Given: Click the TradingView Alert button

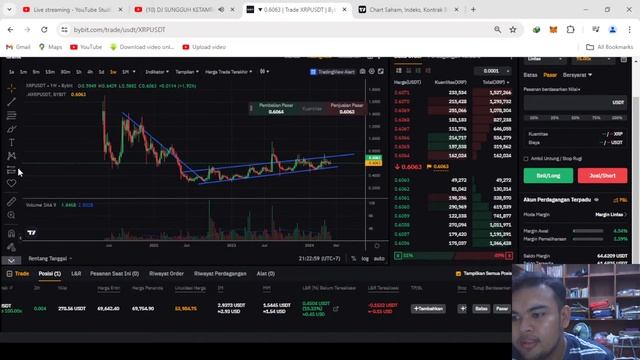Looking at the screenshot, I should pos(332,72).
